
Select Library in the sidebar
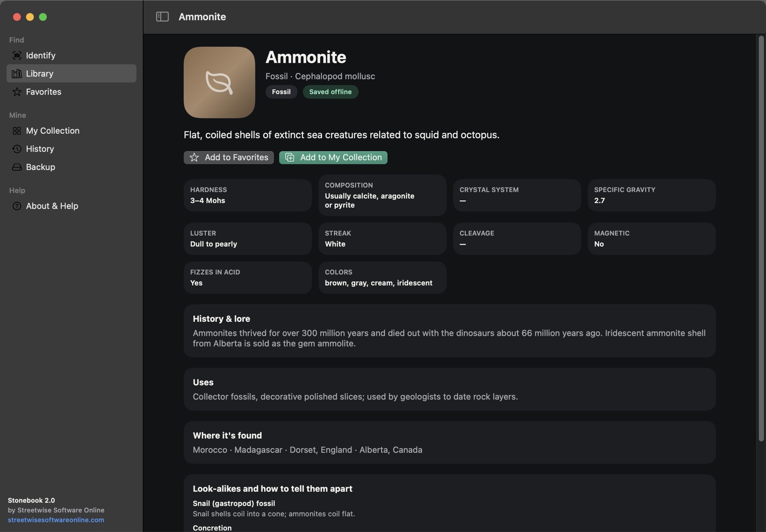pos(71,74)
